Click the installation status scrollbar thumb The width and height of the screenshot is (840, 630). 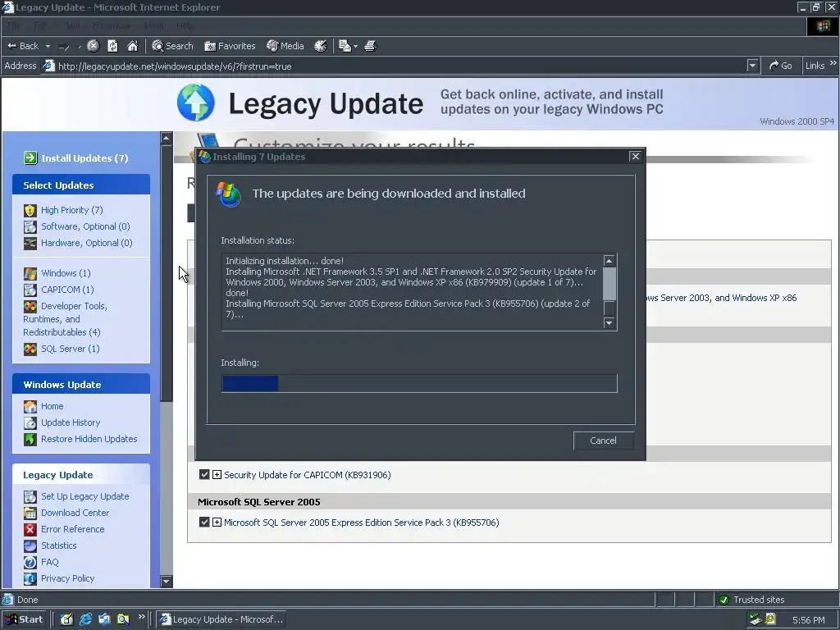pos(609,283)
